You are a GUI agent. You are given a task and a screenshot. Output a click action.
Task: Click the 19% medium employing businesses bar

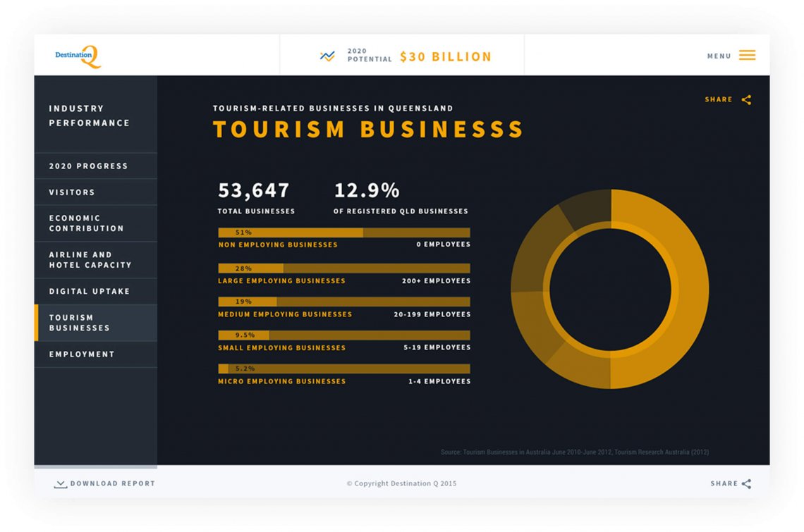(344, 302)
